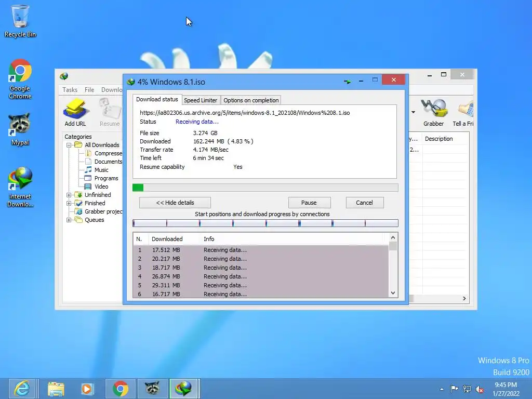Click green arrow icon in download title bar
Image resolution: width=532 pixels, height=399 pixels.
pyautogui.click(x=347, y=82)
